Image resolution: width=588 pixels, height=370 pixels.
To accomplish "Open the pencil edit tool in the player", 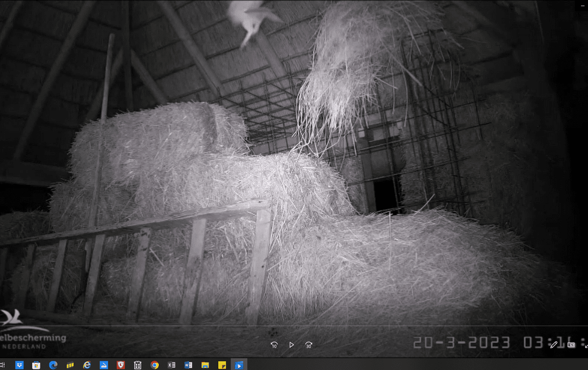I will tap(554, 345).
